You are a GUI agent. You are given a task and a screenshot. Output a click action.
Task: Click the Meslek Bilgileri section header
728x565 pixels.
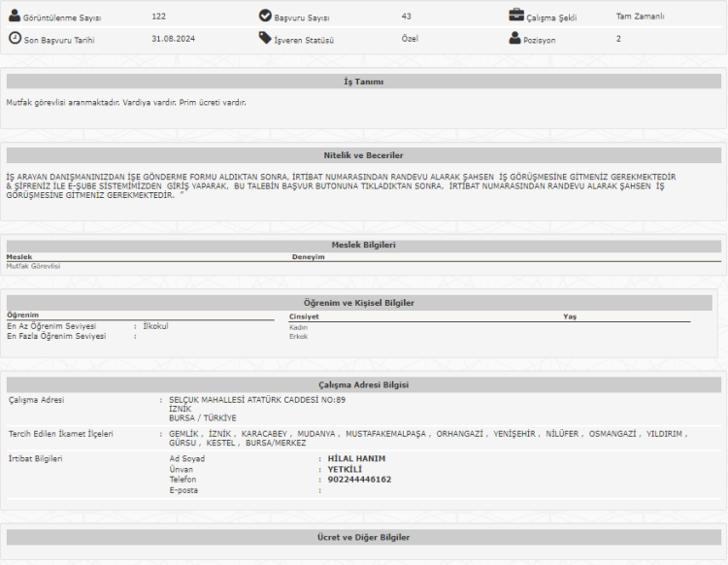tap(363, 246)
